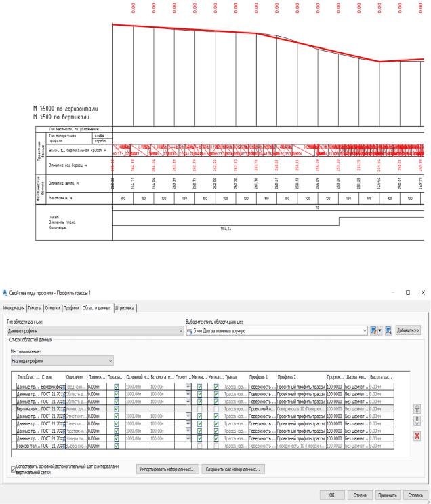The image size is (431, 504).
Task: Click Расстояни description cell
Action: [x=76, y=431]
